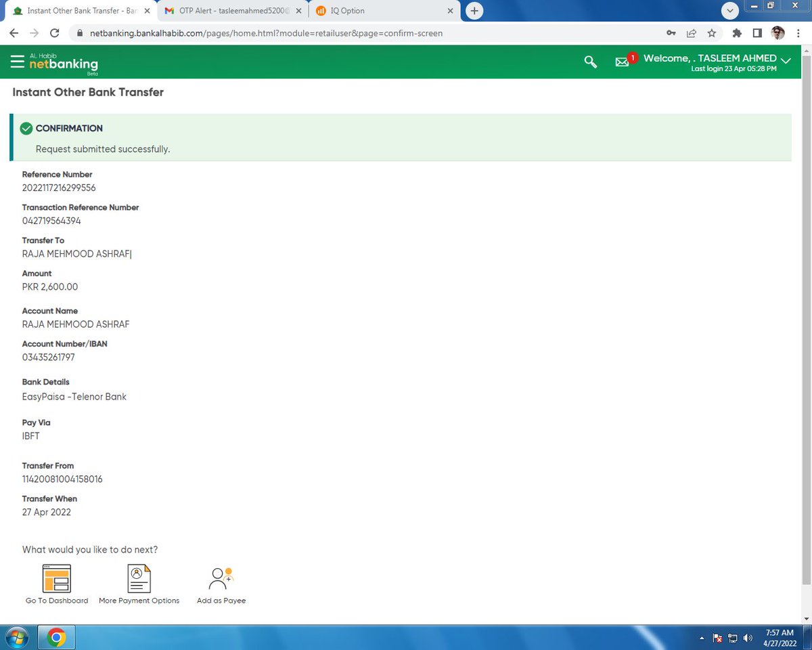Click the Chrome taskbar icon
This screenshot has width=812, height=650.
(x=56, y=638)
